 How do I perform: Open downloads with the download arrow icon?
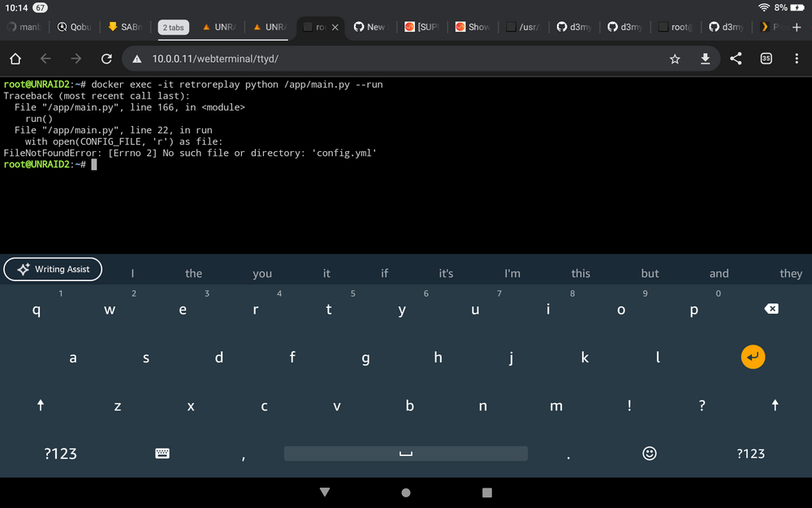(706, 59)
